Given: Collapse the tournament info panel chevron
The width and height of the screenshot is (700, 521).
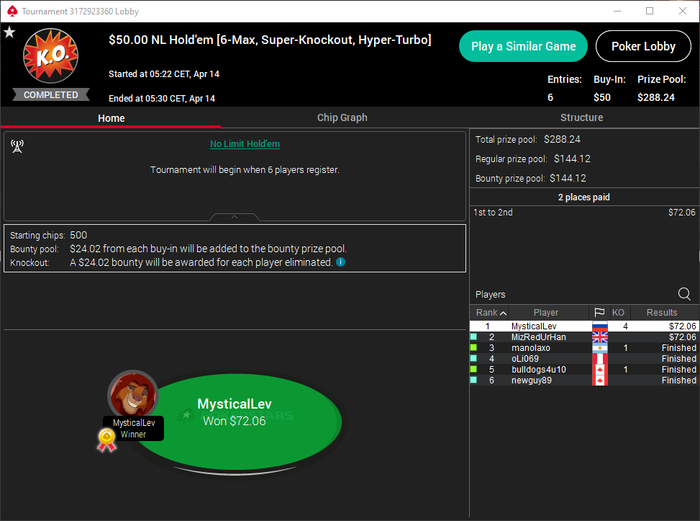Looking at the screenshot, I should [x=234, y=217].
